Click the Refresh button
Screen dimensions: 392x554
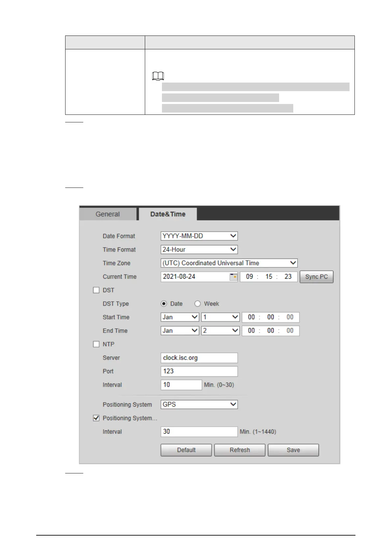coord(240,450)
